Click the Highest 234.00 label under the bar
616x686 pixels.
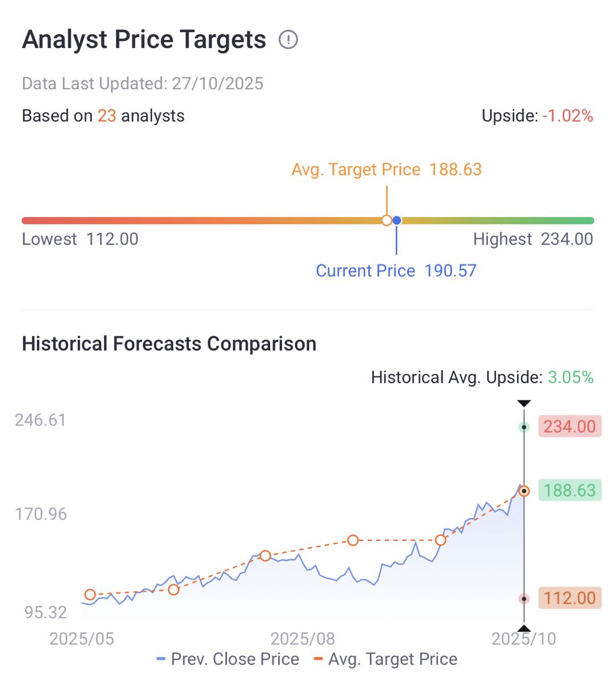[x=533, y=239]
